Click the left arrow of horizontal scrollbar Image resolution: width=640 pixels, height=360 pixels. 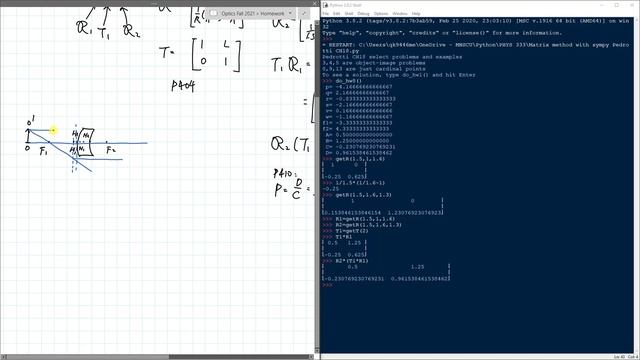[3, 357]
